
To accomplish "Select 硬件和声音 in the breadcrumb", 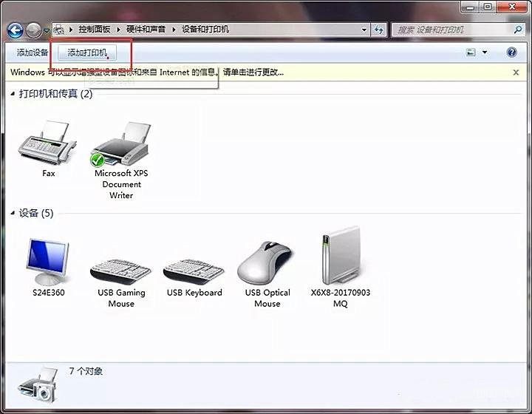I will pos(146,30).
